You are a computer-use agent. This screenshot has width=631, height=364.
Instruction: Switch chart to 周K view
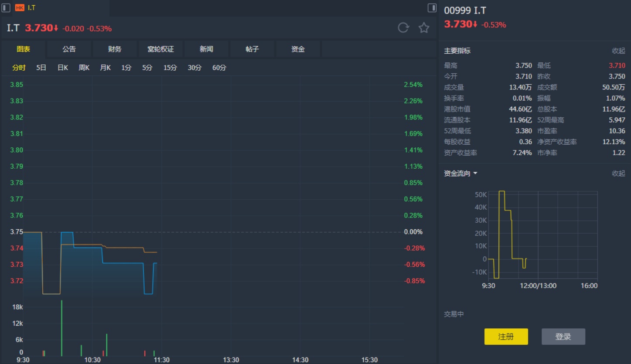pos(84,68)
